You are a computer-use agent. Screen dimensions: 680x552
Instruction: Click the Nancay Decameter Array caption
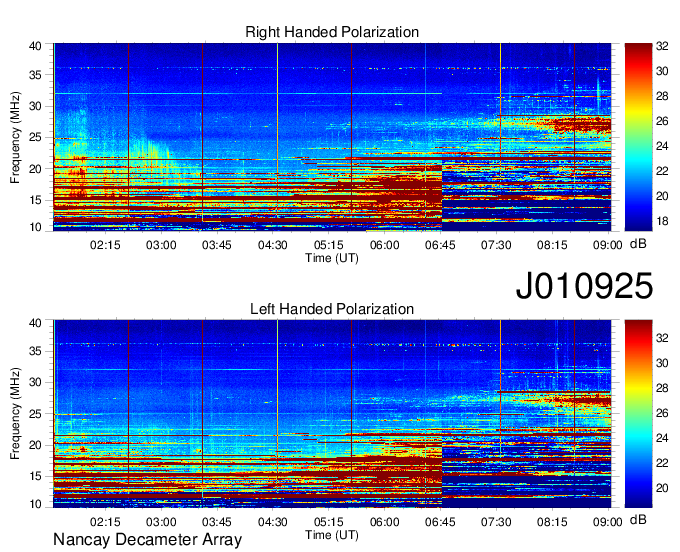point(147,540)
